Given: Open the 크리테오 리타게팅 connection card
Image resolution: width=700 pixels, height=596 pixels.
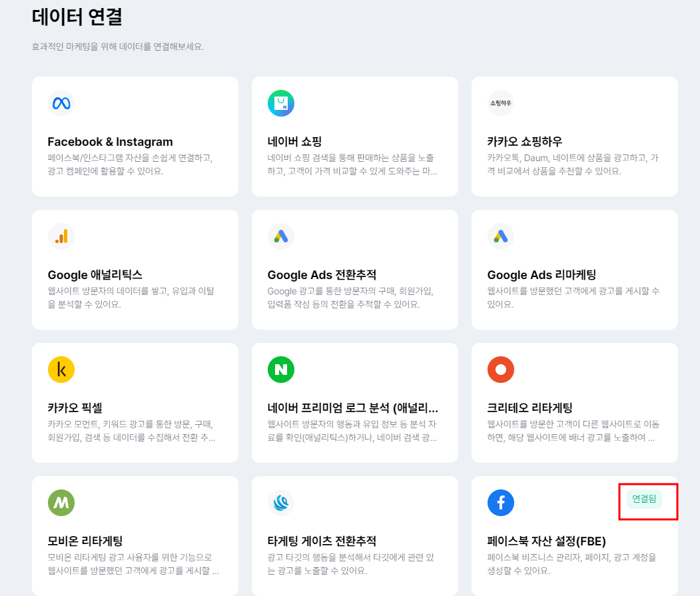Looking at the screenshot, I should pyautogui.click(x=574, y=403).
